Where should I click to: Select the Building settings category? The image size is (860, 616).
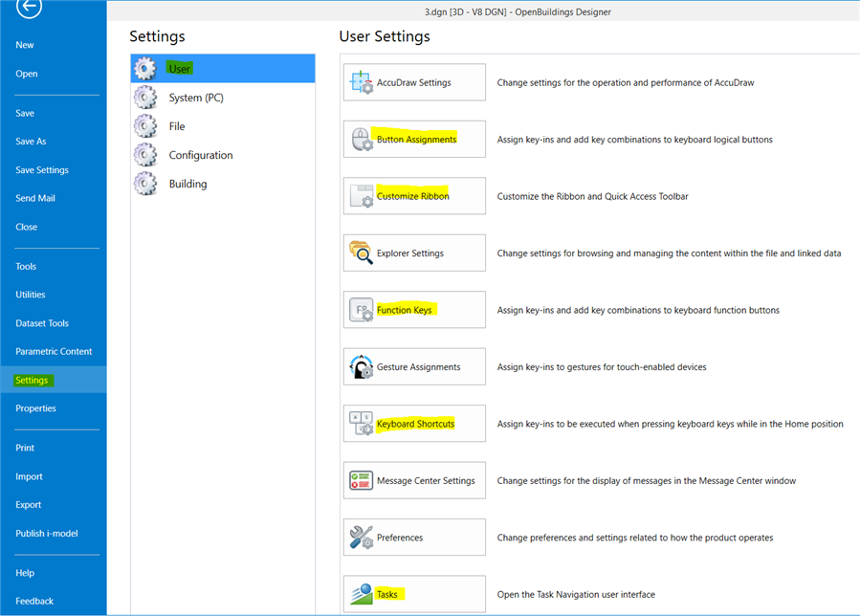(223, 184)
